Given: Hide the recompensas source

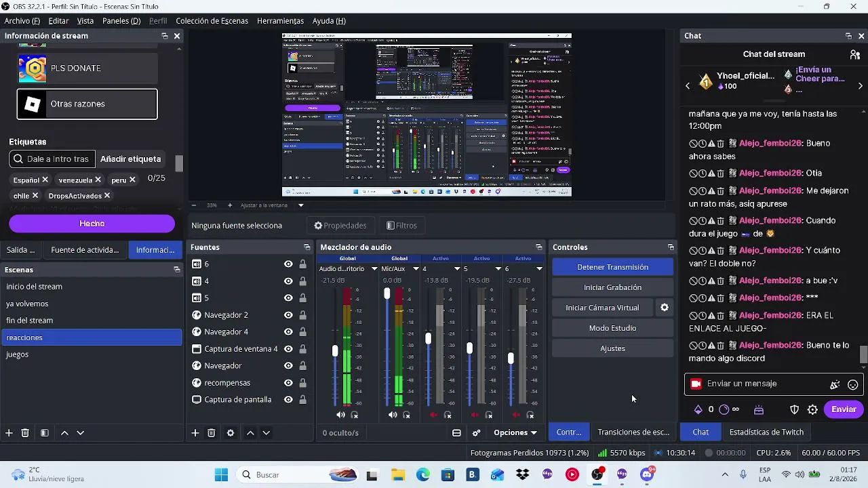Looking at the screenshot, I should tap(288, 383).
